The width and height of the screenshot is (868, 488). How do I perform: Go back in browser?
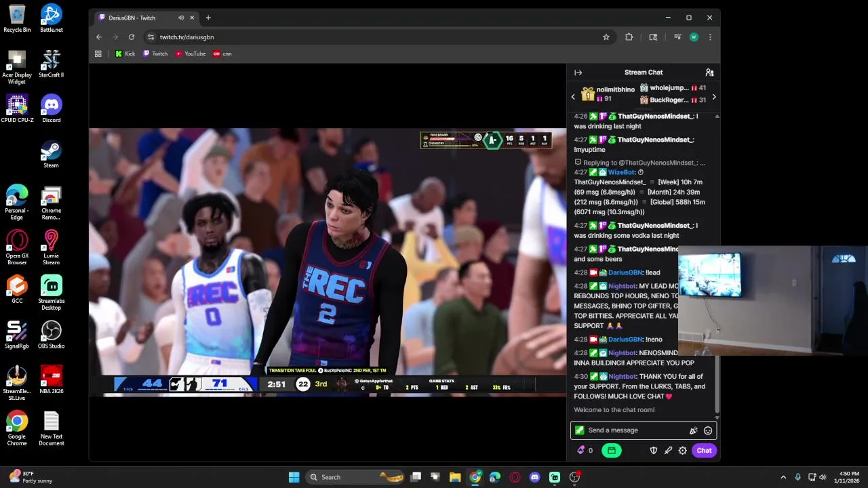coord(99,37)
